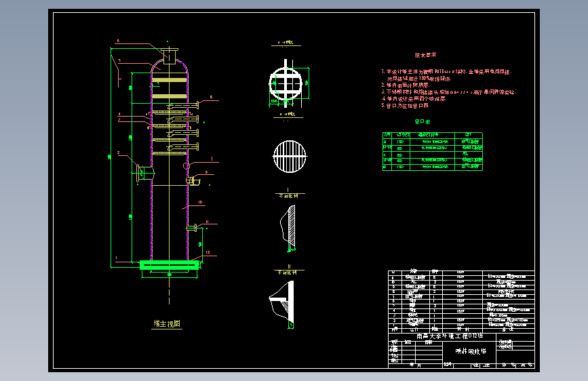Select technical requirement line 2 in pink text
Image resolution: width=588 pixels, height=381 pixels.
(406, 85)
